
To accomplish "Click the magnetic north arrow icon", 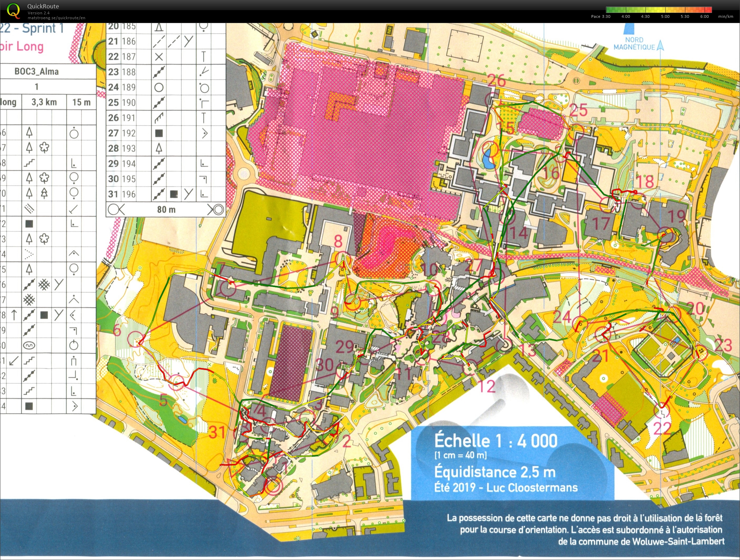I will pyautogui.click(x=660, y=46).
